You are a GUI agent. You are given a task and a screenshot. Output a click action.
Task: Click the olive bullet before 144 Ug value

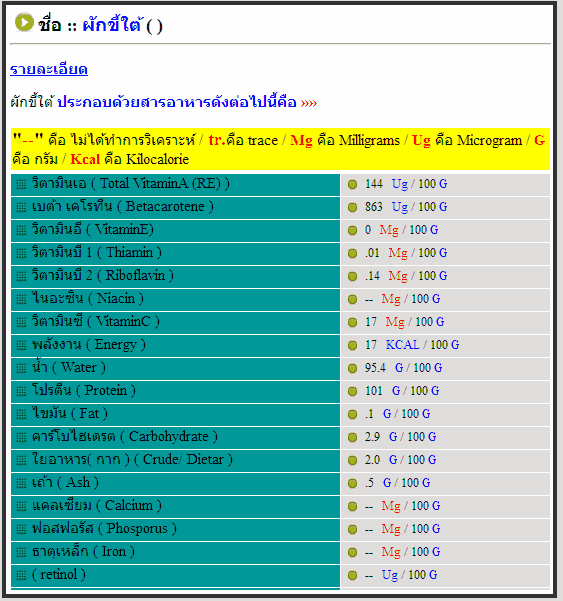pos(352,184)
